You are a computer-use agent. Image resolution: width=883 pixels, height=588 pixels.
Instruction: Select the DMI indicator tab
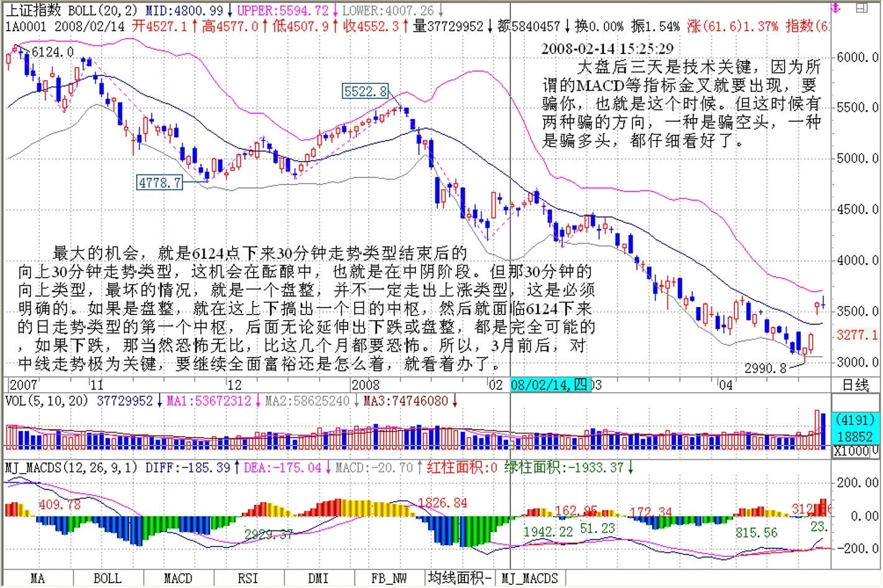click(x=318, y=579)
